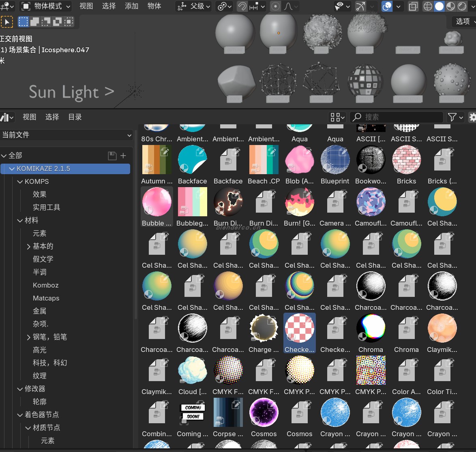
Task: Open the 视图 menu in the 3D viewport header
Action: tap(86, 6)
